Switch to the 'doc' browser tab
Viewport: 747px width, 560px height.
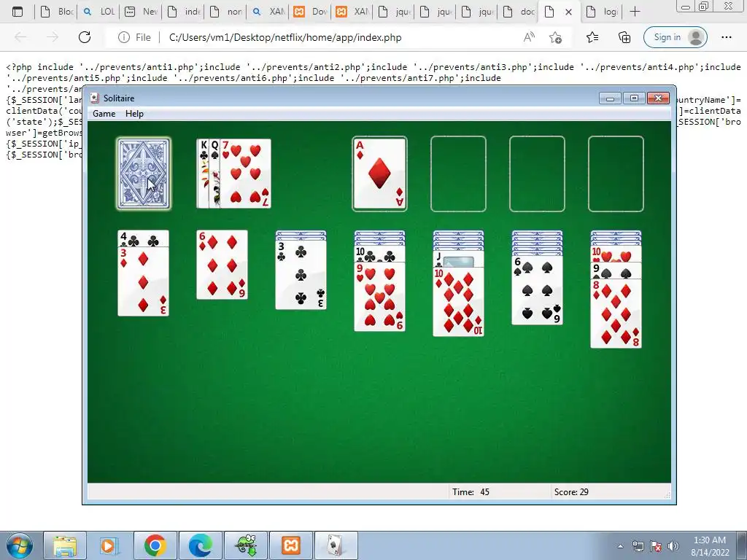[x=519, y=12]
